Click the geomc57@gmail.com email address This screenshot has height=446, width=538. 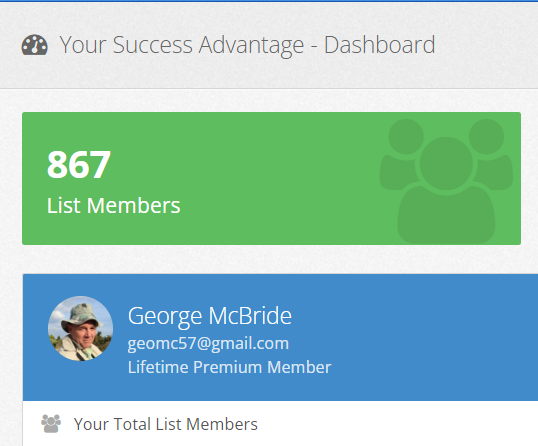pyautogui.click(x=208, y=344)
